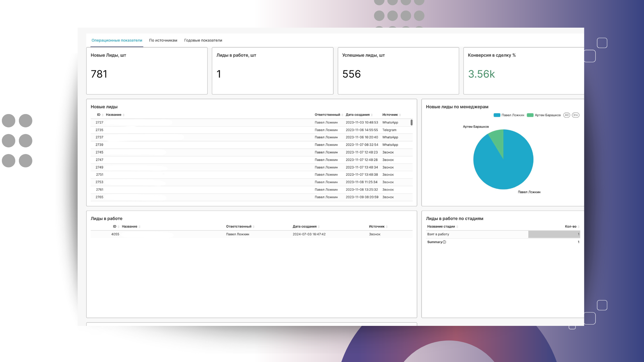644x362 pixels.
Task: Select the Операционные показатели tab
Action: pos(117,40)
